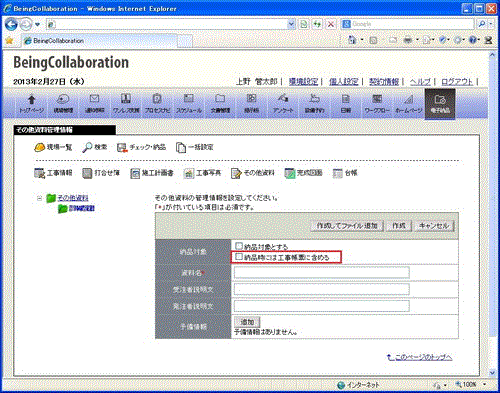Collapse the その他資料 tree node
Viewport: 500px width, 393px height.
(x=39, y=198)
